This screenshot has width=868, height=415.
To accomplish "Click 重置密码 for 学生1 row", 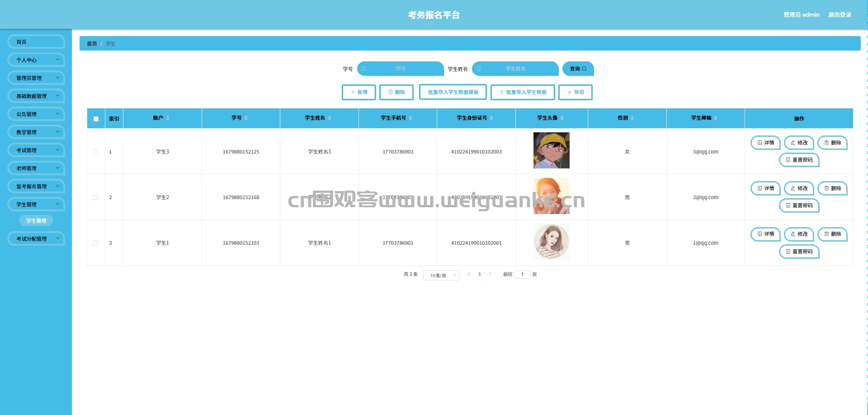I will [x=799, y=252].
